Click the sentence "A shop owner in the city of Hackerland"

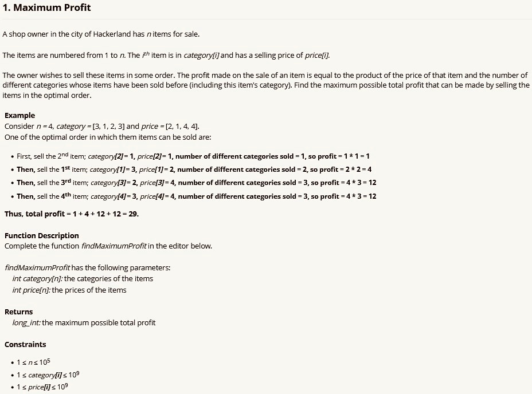coord(101,34)
